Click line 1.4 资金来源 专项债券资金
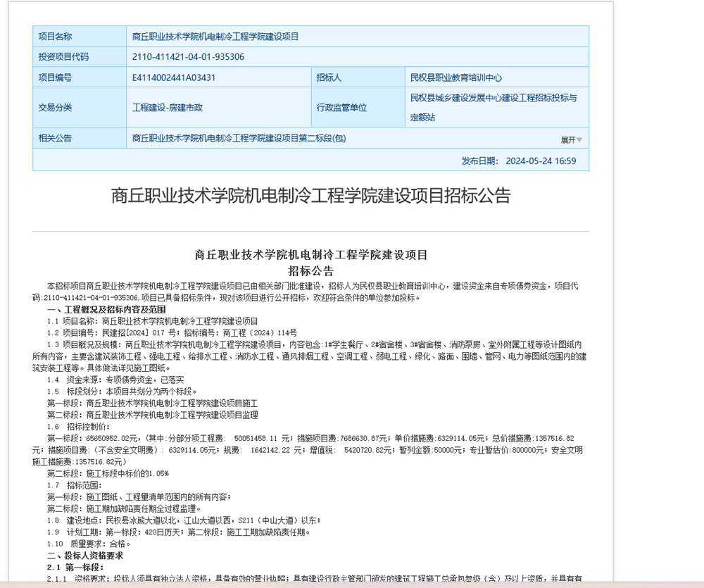 point(115,380)
